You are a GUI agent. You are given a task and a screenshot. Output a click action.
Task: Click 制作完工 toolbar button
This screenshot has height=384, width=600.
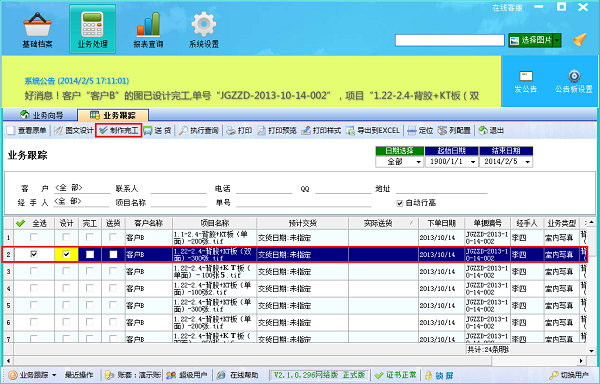click(x=119, y=130)
